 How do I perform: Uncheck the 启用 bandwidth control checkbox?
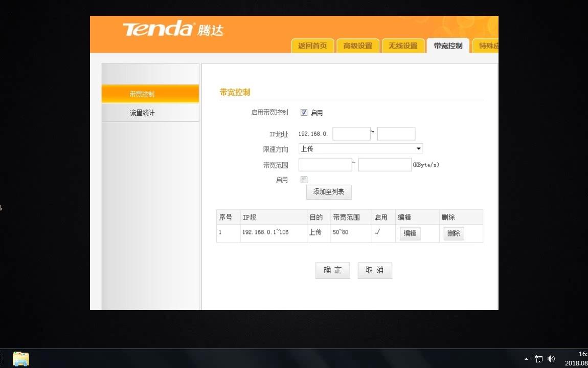click(304, 112)
